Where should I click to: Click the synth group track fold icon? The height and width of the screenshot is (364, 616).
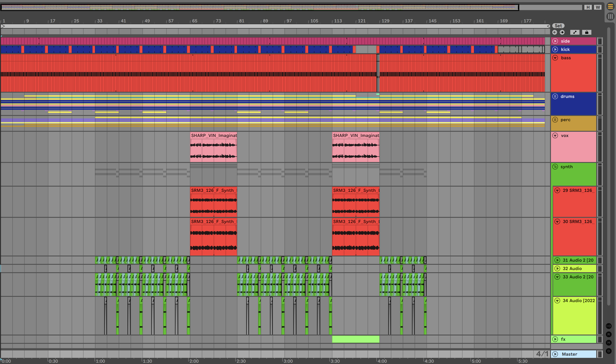pos(555,167)
